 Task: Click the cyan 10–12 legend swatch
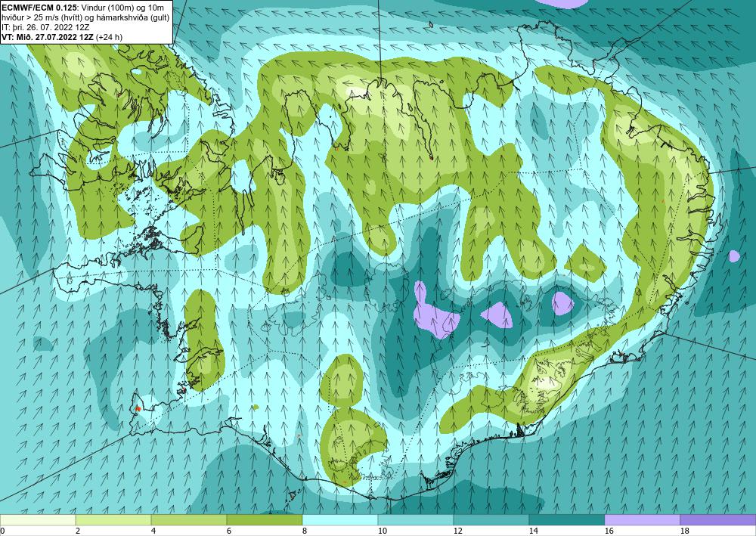(416, 520)
